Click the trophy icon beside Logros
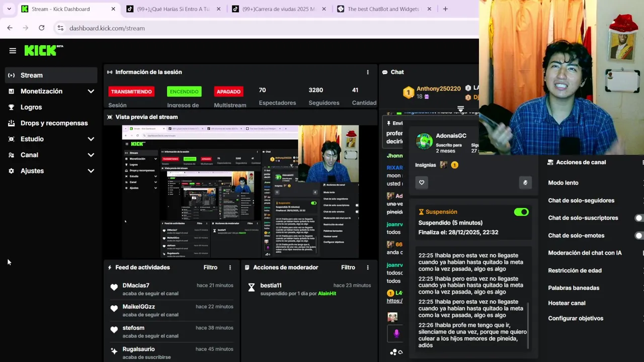Viewport: 644px width, 362px height. coord(12,107)
